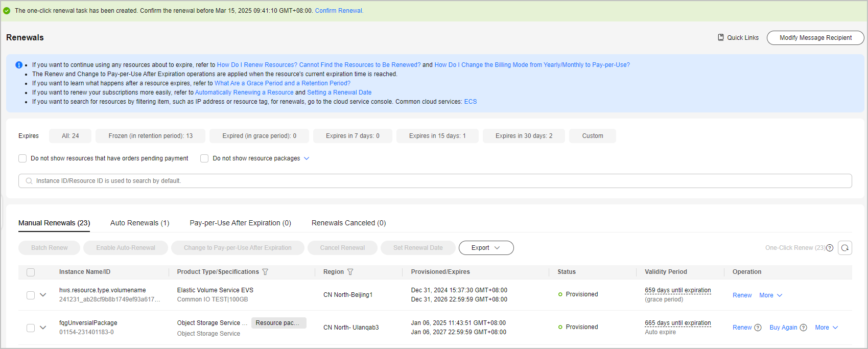Open the Product Type/Specifications filter icon

click(265, 272)
